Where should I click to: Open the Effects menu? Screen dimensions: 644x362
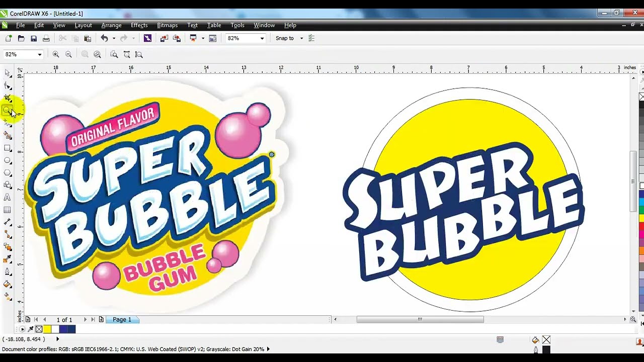click(139, 25)
